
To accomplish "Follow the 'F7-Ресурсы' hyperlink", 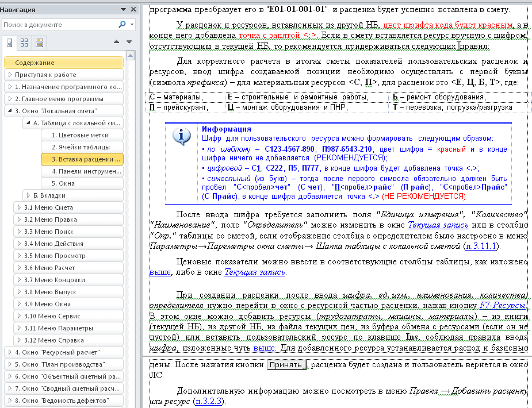I will tap(503, 305).
